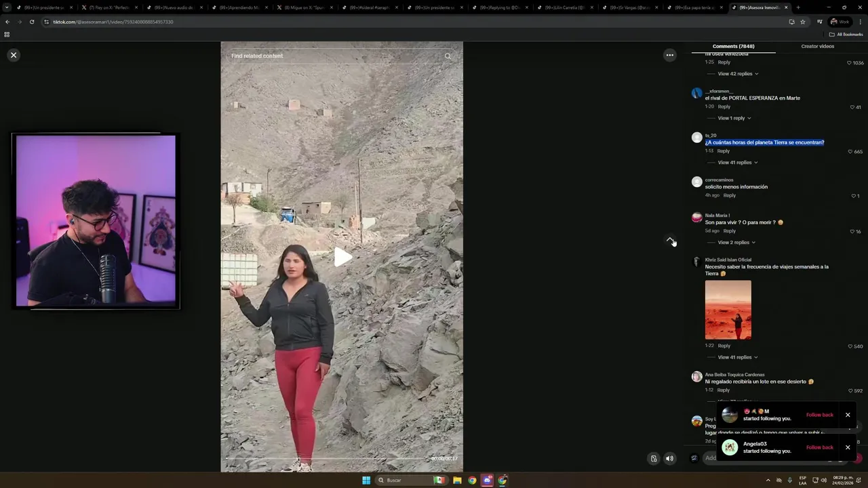Reply to correcaminos comment

(x=730, y=195)
